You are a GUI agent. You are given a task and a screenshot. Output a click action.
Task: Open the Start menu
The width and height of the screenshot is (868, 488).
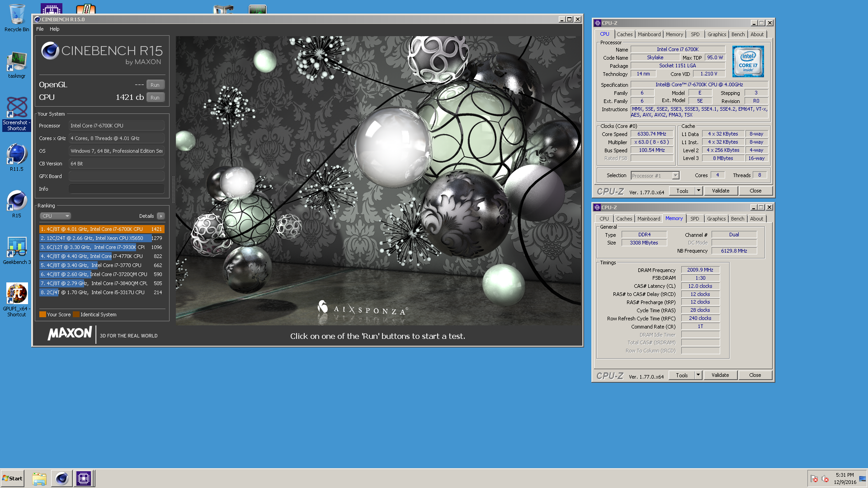tap(12, 479)
